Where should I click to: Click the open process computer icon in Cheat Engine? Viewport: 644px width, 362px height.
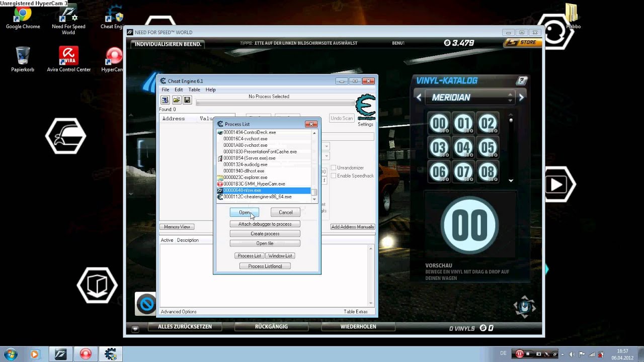click(165, 100)
